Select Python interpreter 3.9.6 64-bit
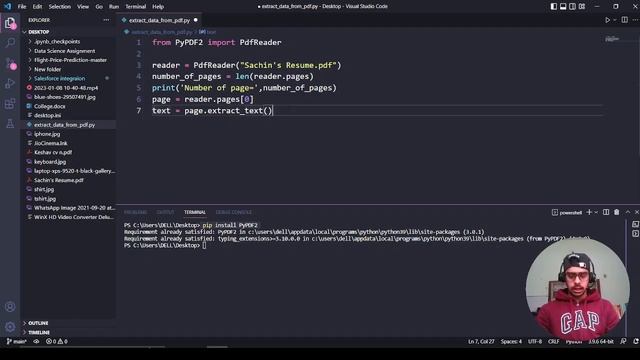 [601, 342]
